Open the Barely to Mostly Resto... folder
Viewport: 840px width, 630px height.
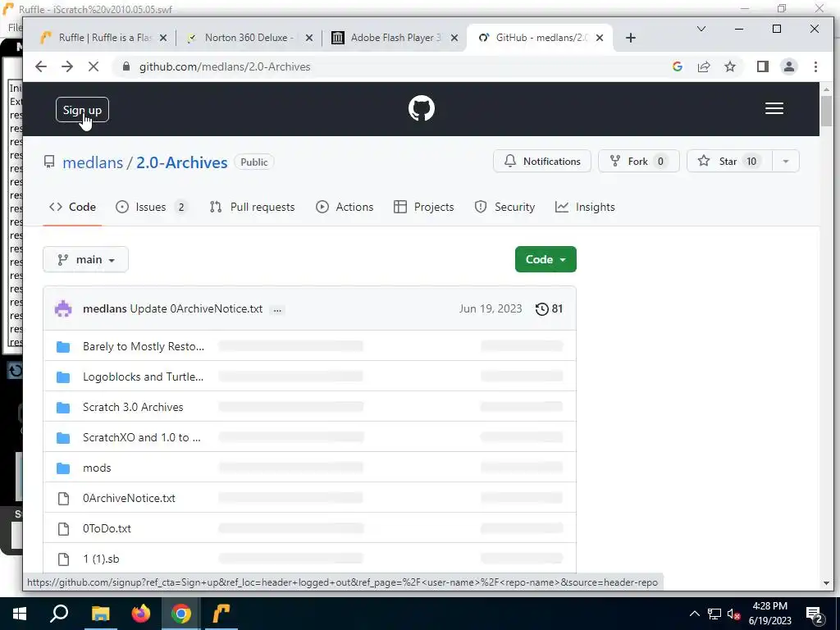click(x=143, y=347)
